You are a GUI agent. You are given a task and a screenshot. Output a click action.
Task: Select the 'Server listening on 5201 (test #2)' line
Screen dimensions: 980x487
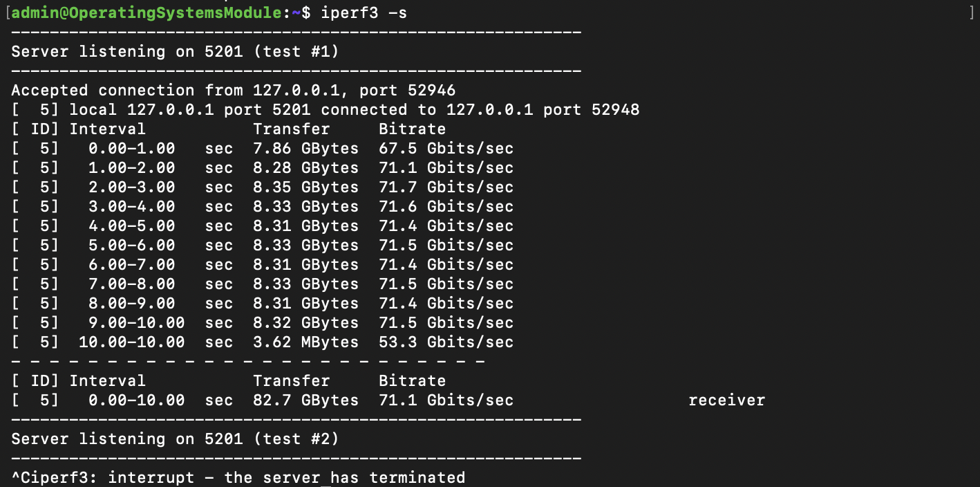tap(175, 439)
